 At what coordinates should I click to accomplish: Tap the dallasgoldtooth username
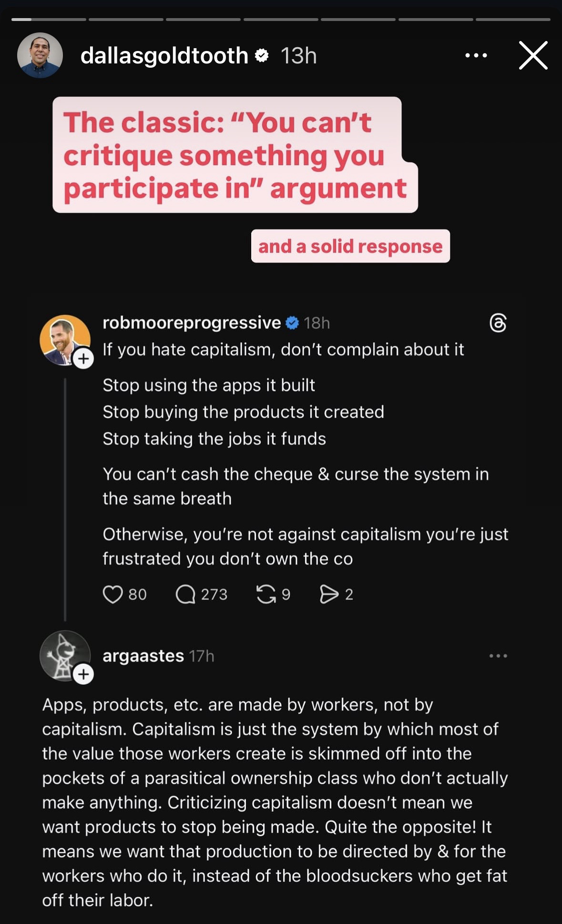pyautogui.click(x=164, y=56)
